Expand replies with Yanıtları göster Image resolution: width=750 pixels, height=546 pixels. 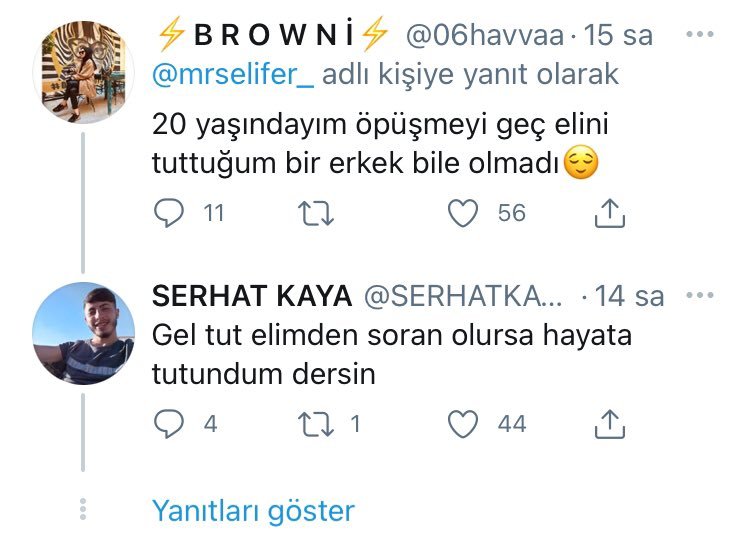click(x=253, y=512)
